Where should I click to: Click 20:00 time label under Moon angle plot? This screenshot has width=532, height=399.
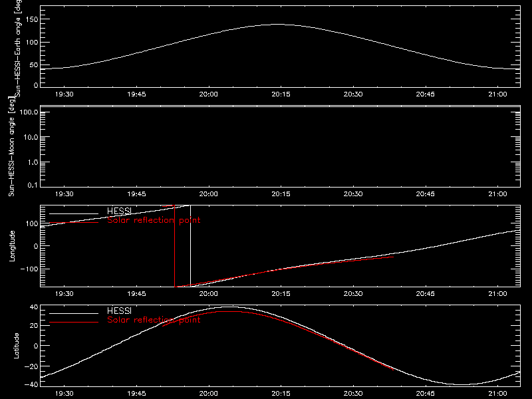coord(209,194)
